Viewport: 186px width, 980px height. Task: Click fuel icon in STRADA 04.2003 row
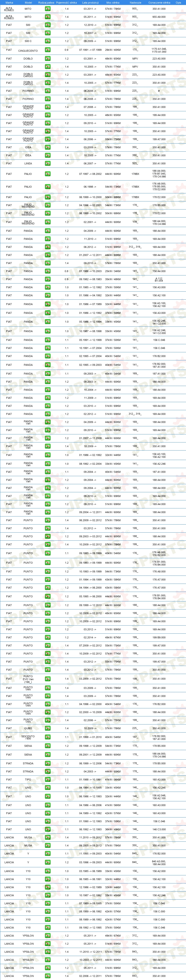click(48, 771)
